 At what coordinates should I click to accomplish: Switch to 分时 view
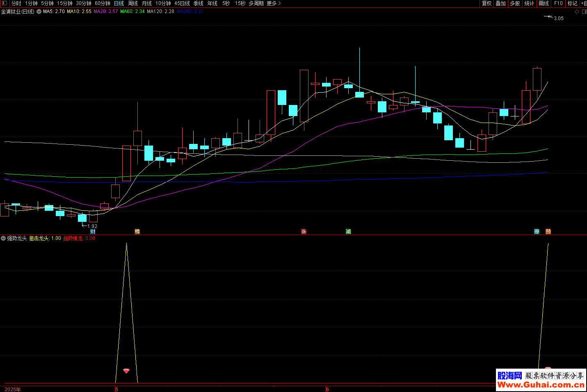pos(16,3)
